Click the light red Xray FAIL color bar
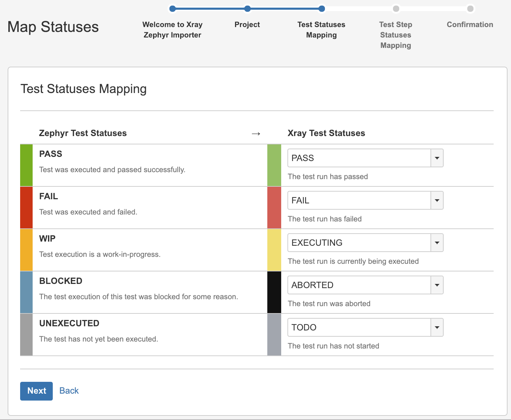 coord(274,208)
